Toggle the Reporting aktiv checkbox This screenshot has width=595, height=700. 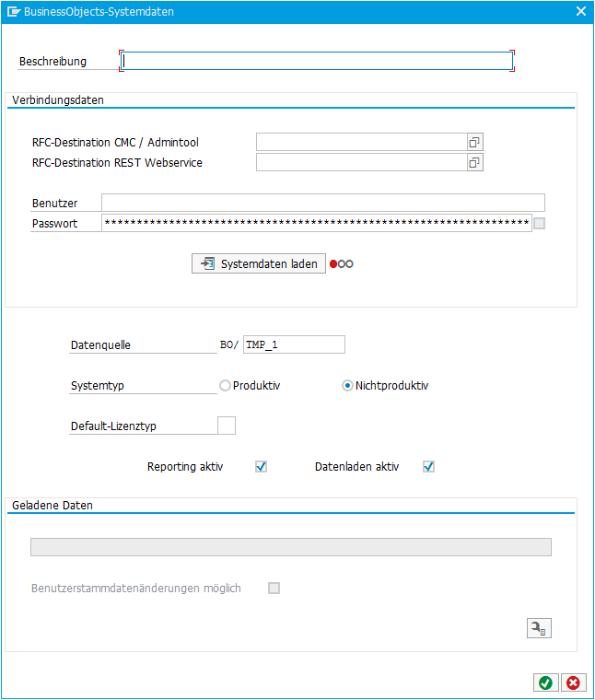(262, 467)
